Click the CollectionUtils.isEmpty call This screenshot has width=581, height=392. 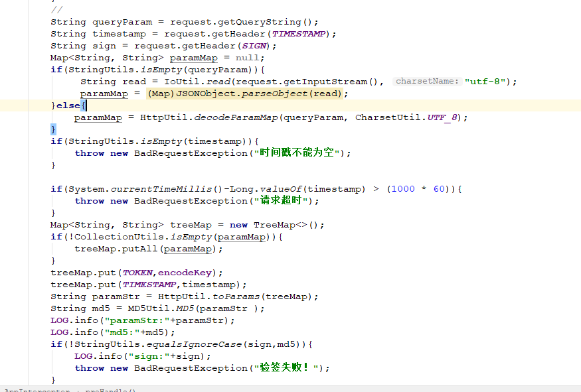pyautogui.click(x=143, y=237)
